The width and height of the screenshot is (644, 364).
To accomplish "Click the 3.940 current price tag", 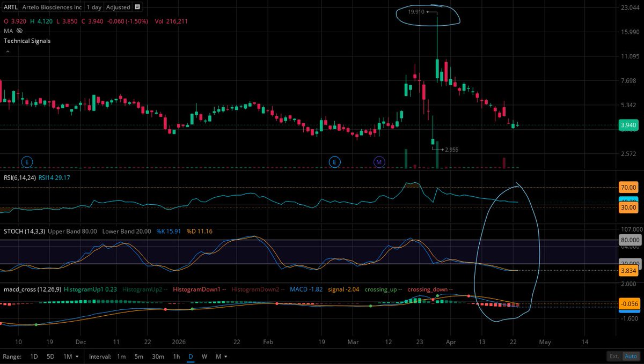I will [628, 125].
